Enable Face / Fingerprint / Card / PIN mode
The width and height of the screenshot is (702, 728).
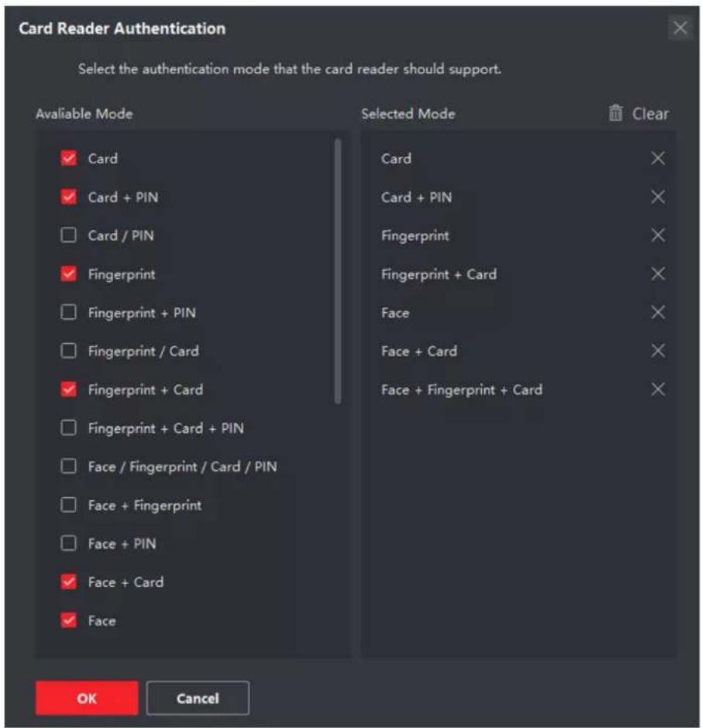point(68,466)
